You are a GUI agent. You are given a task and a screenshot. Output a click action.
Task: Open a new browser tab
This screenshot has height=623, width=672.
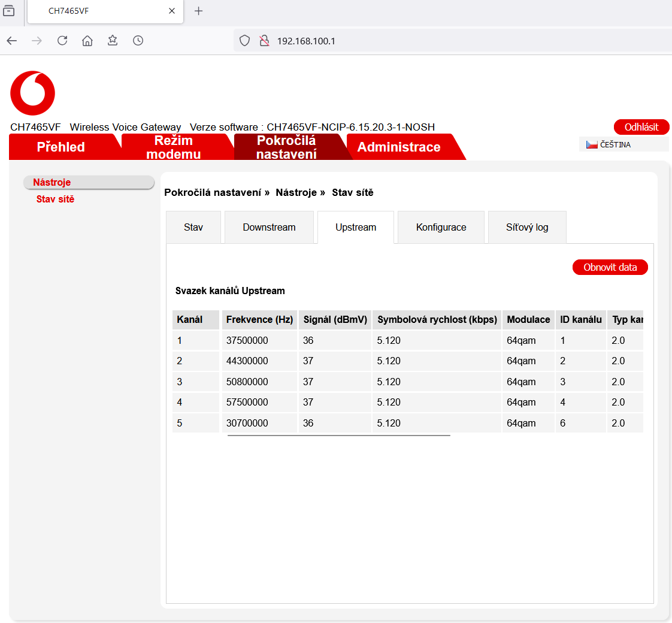click(x=199, y=11)
